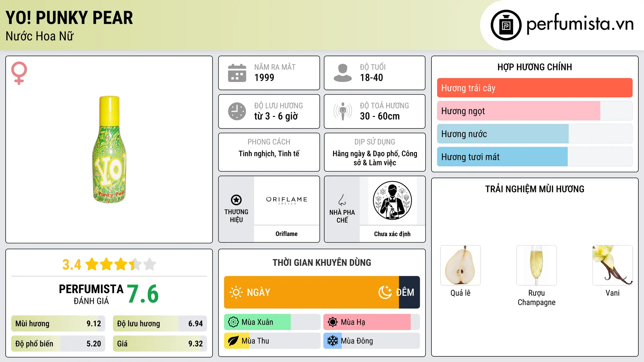Click the Dịp sử dụng label
Viewport: 644px width, 362px height.
375,142
